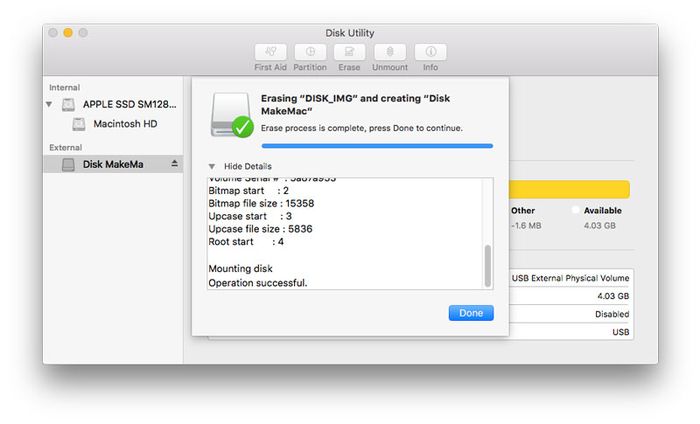Click the Unmount toolbar icon
Image resolution: width=700 pixels, height=424 pixels.
pyautogui.click(x=390, y=52)
